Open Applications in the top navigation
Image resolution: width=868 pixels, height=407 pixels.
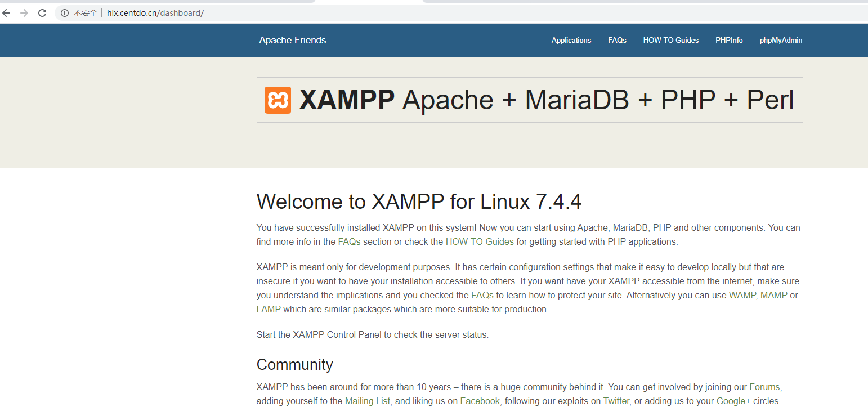[x=571, y=40]
